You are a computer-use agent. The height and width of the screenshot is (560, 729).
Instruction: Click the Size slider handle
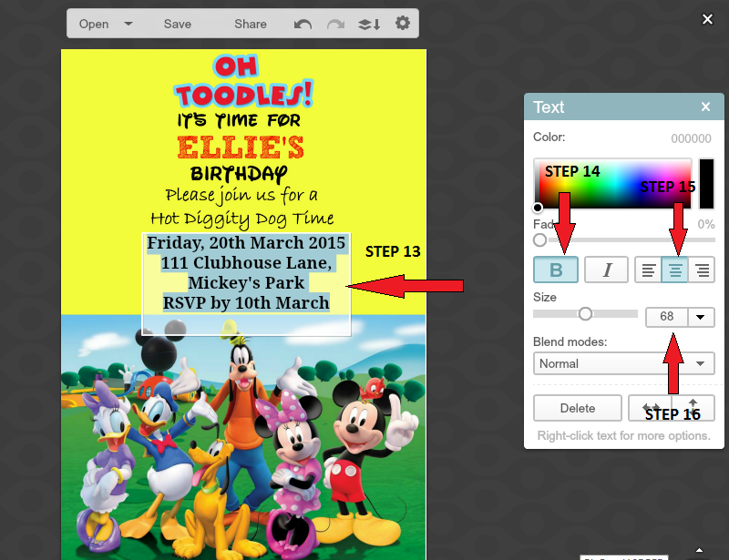(x=585, y=314)
